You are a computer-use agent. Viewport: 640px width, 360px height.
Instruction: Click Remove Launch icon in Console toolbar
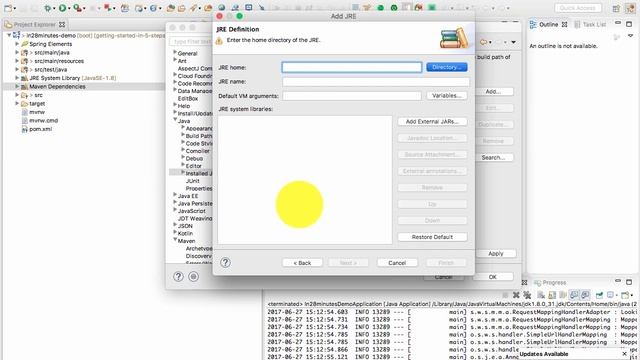click(516, 295)
